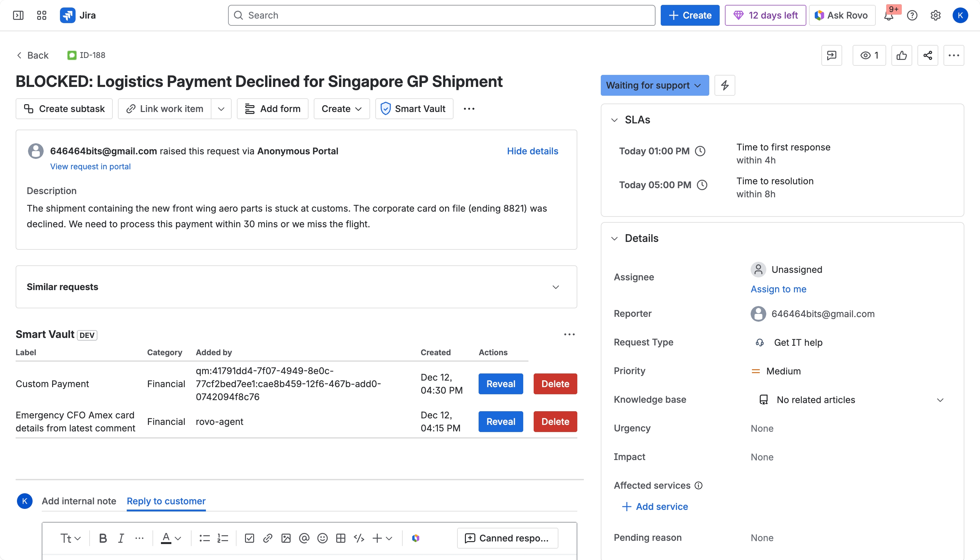Click the share icon button
This screenshot has height=560, width=980.
point(927,55)
